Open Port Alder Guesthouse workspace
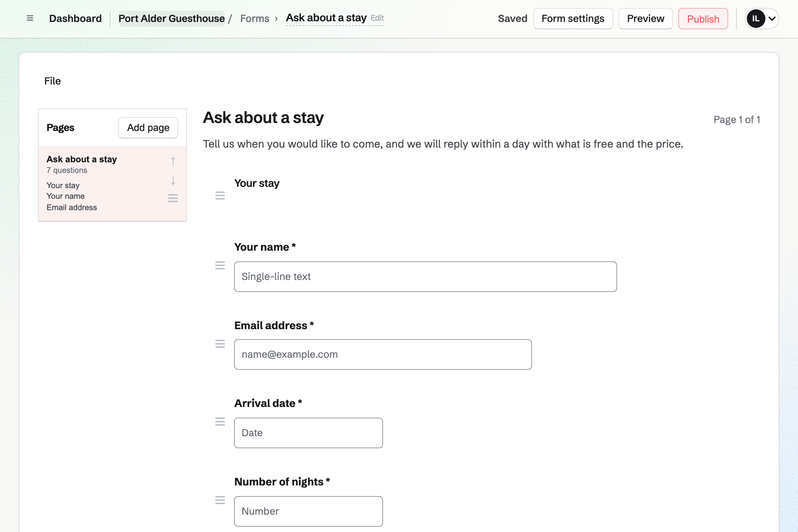Image resolution: width=798 pixels, height=532 pixels. [172, 19]
